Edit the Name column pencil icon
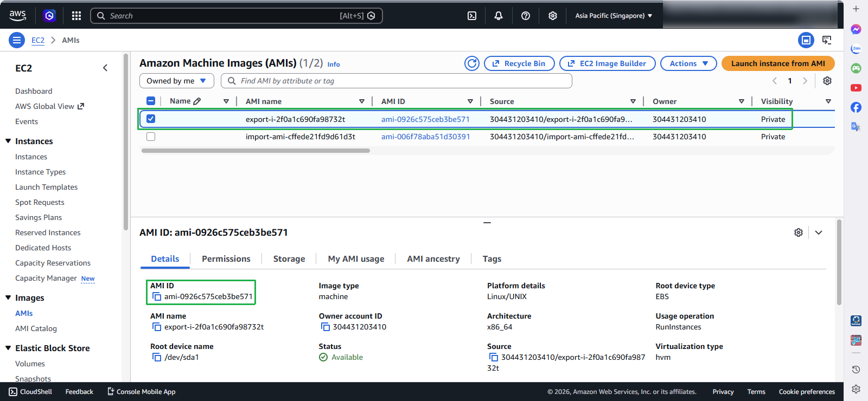Screen dimensions: 868x401 tap(197, 101)
